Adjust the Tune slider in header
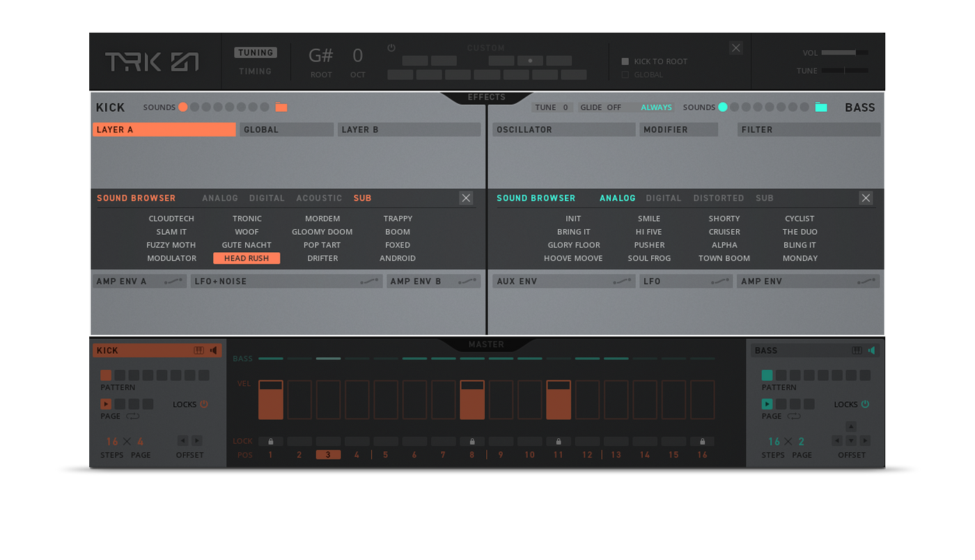 tap(845, 70)
